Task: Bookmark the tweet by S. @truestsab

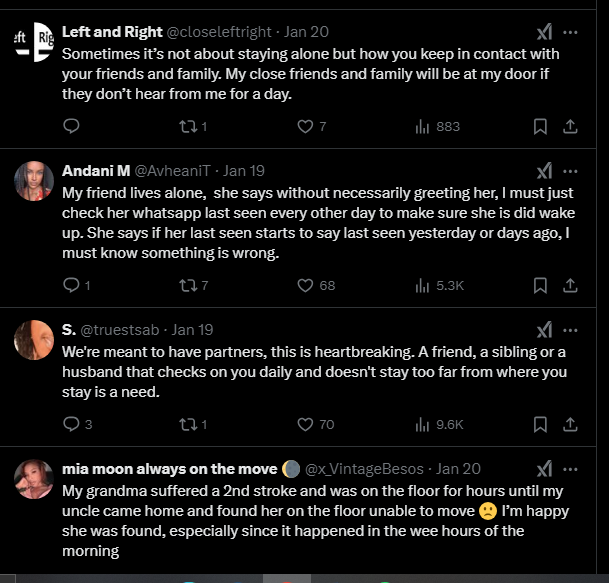Action: [540, 424]
